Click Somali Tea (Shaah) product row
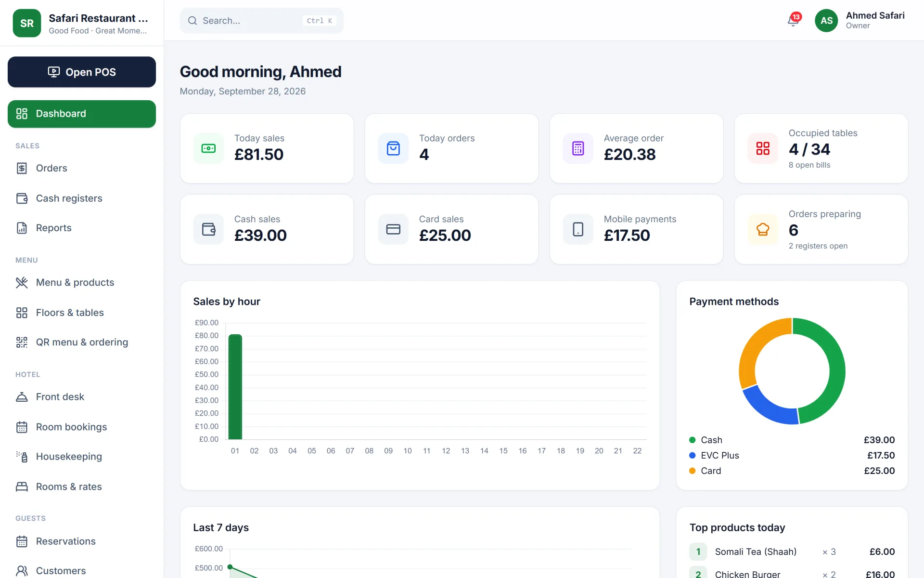 (x=792, y=552)
